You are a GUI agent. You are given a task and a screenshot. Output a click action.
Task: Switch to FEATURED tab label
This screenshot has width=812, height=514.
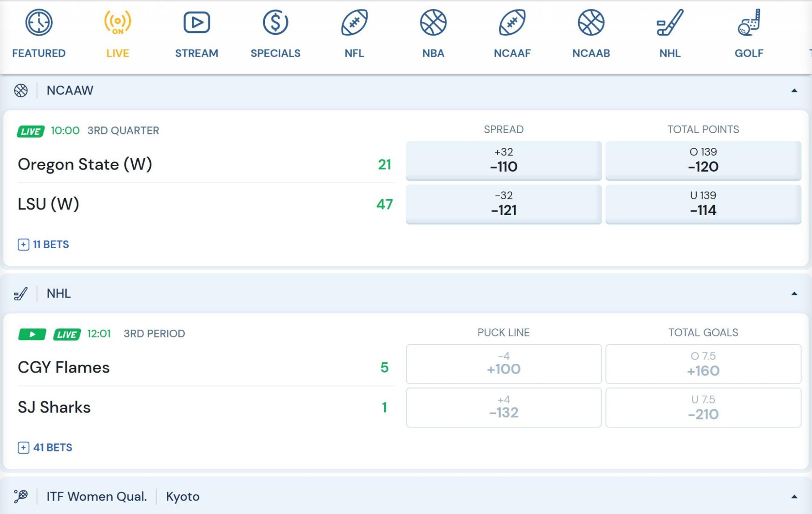pyautogui.click(x=39, y=53)
